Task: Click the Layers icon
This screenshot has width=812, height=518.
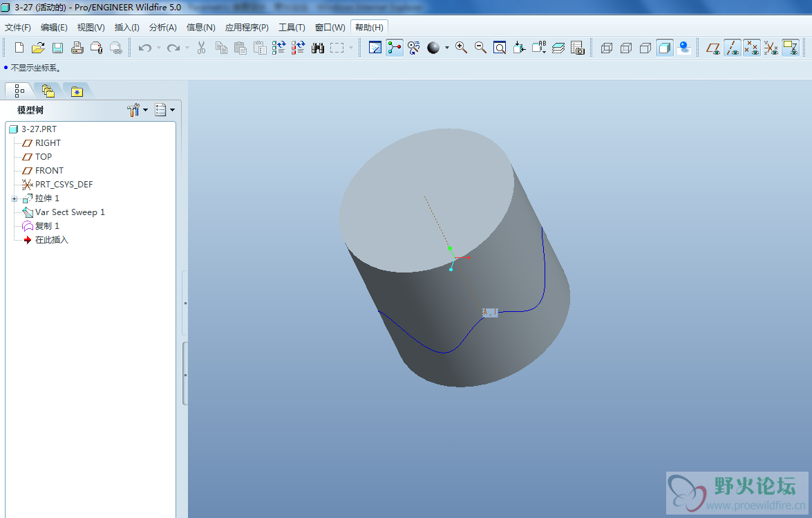Action: 558,48
